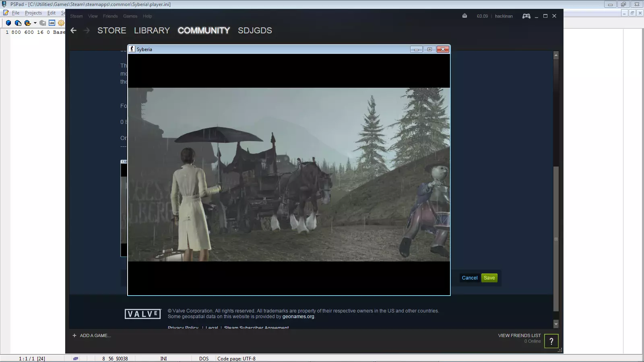This screenshot has width=644, height=362.
Task: Click the PSPad document icon beside File menu
Action: (x=6, y=13)
